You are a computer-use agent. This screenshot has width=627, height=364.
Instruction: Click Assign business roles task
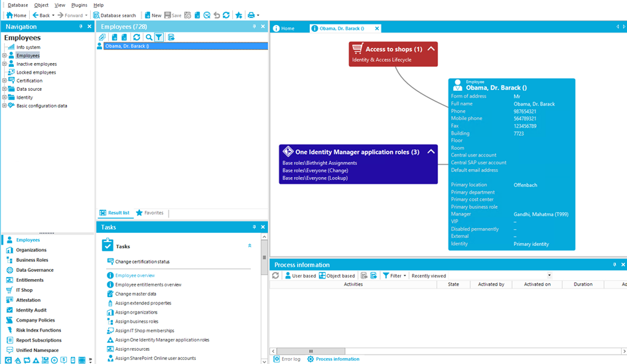(x=137, y=322)
